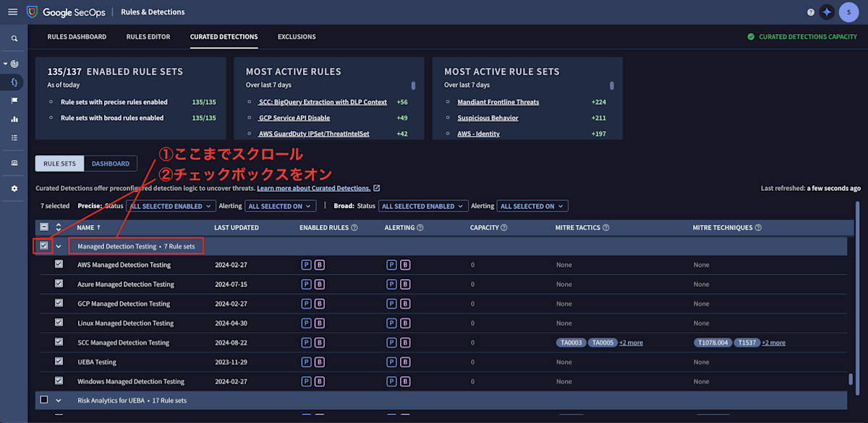This screenshot has height=423, width=868.
Task: Open Suspicious Behavior rule set link
Action: point(488,118)
